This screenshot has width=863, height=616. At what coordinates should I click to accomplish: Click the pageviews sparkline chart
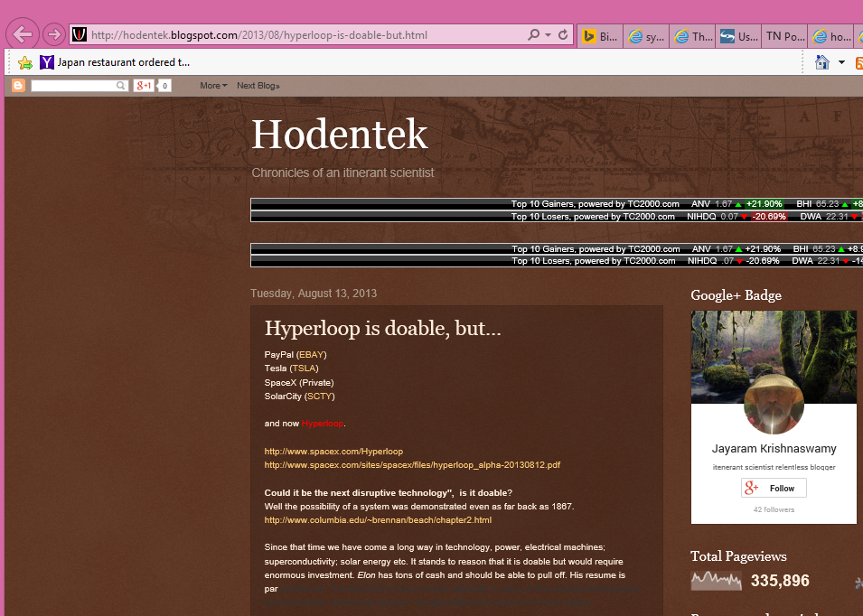716,580
